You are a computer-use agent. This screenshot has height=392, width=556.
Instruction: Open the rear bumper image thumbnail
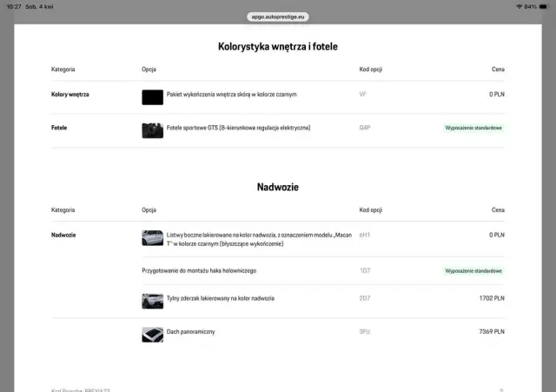152,301
